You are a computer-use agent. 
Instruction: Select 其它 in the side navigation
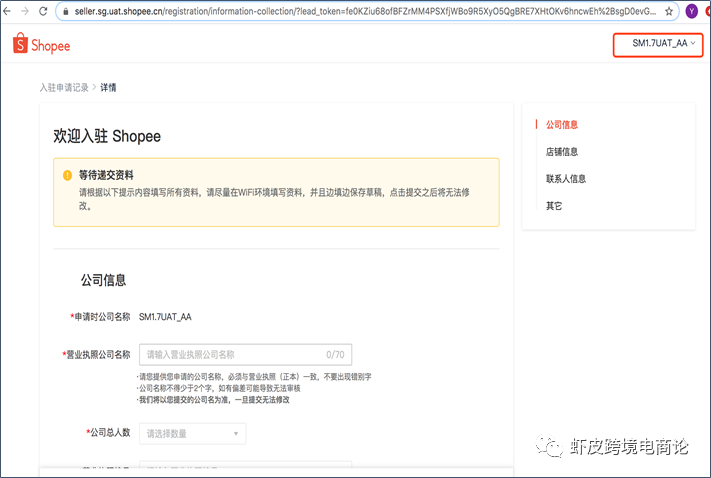pos(554,206)
